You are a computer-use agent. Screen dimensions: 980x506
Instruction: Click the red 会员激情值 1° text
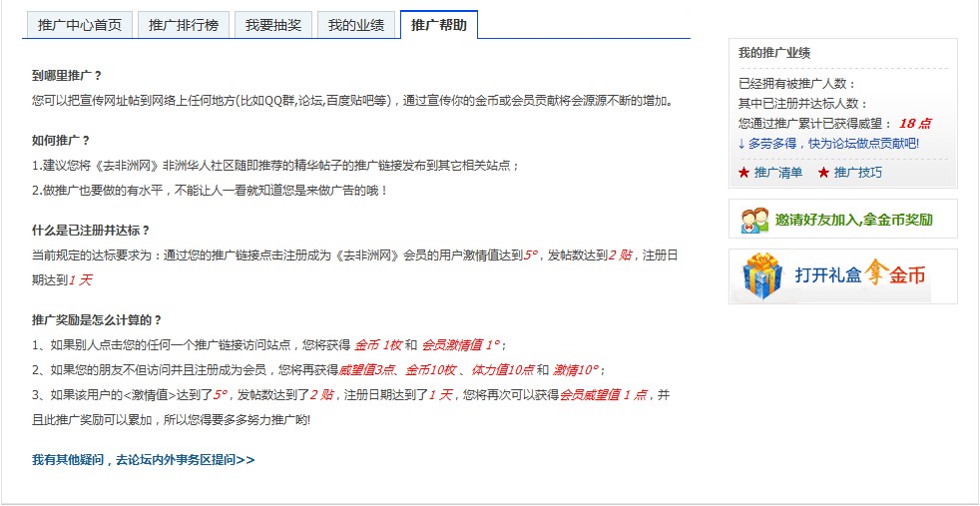tap(461, 345)
